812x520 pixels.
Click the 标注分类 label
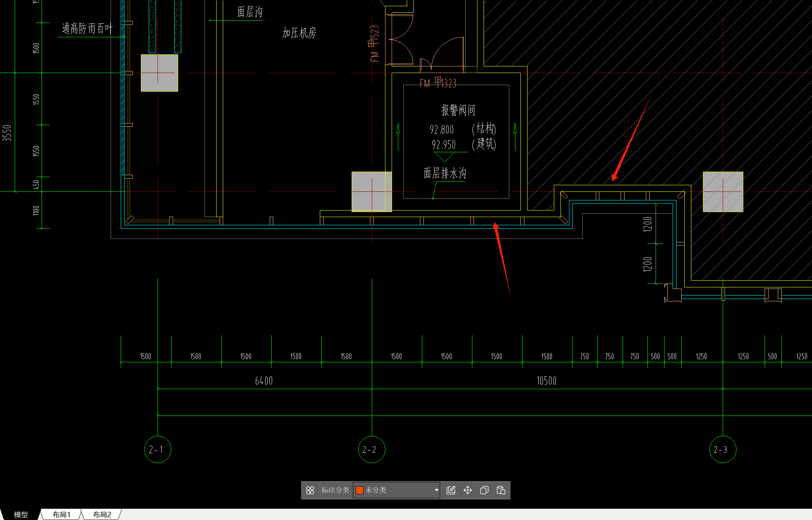coord(335,490)
